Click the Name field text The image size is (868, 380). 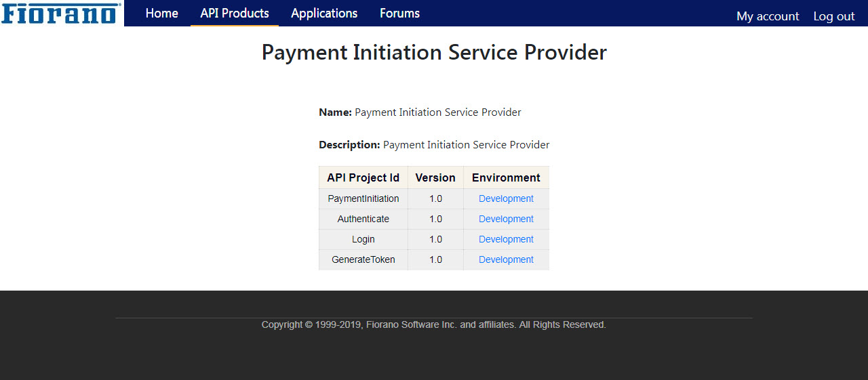[420, 112]
